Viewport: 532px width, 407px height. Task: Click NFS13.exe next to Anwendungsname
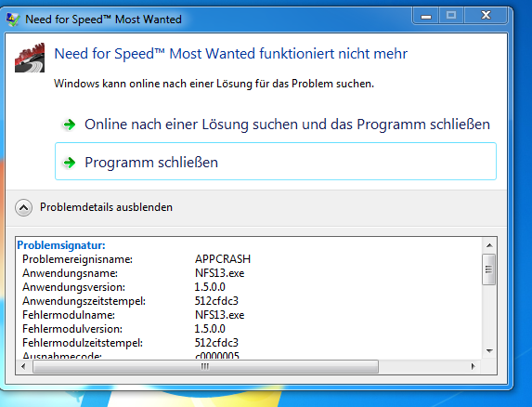click(219, 273)
